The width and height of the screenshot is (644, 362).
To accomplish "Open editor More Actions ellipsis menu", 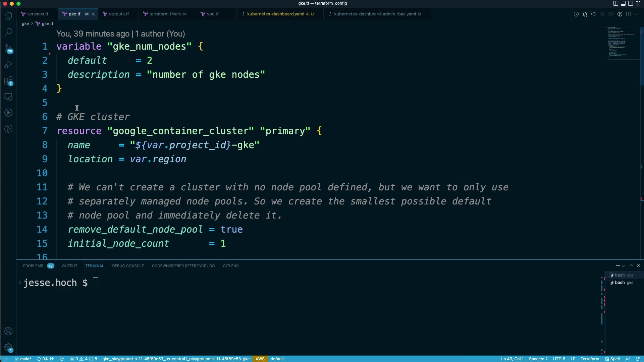I will click(637, 14).
